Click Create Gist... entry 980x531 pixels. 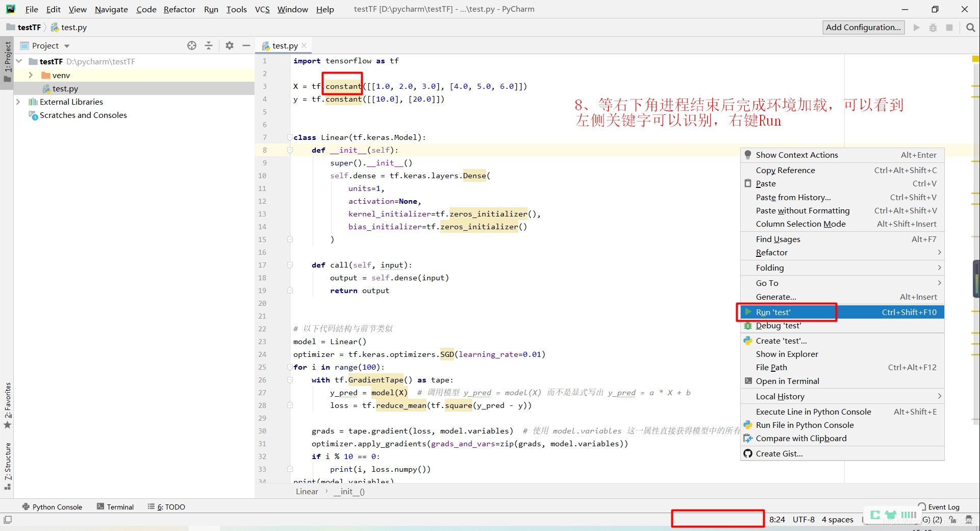(x=842, y=454)
